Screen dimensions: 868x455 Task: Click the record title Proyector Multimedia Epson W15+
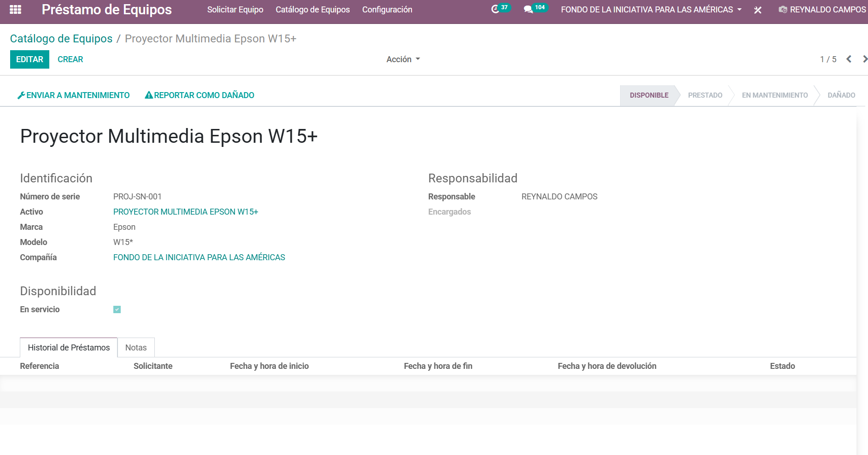[169, 136]
